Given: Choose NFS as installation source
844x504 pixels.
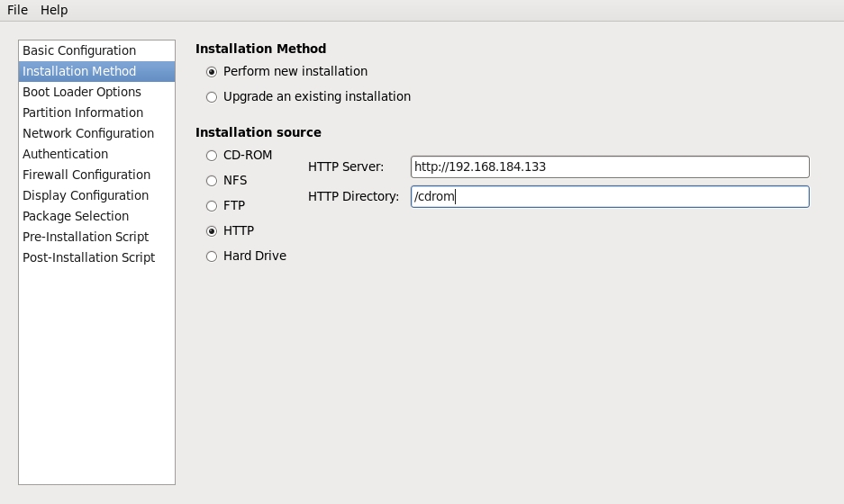Looking at the screenshot, I should (212, 181).
